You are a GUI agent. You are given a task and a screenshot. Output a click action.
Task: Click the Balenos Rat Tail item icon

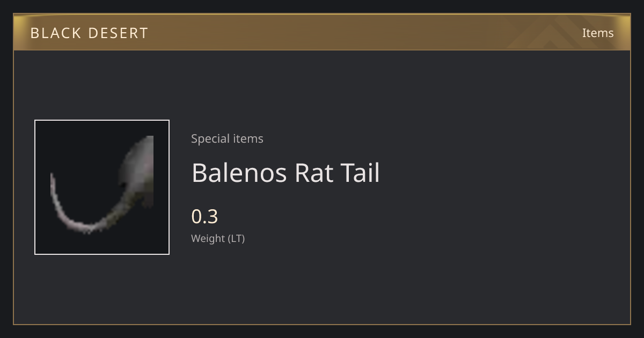102,187
